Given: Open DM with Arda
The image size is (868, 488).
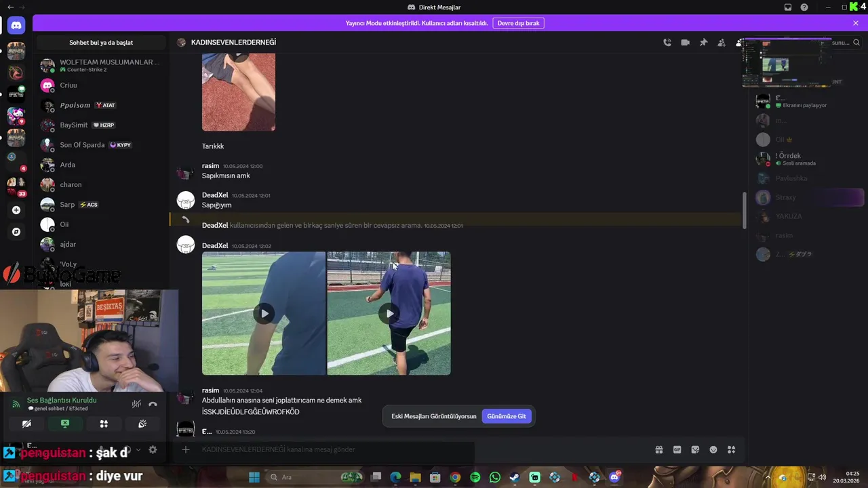Looking at the screenshot, I should click(x=101, y=165).
